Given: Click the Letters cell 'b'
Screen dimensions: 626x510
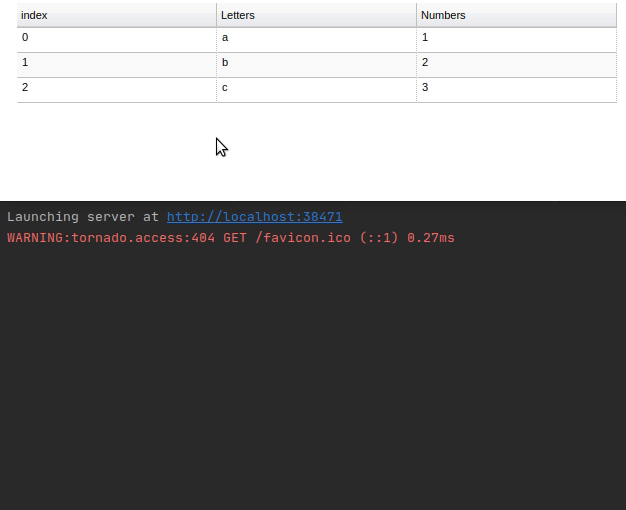Looking at the screenshot, I should point(317,65).
